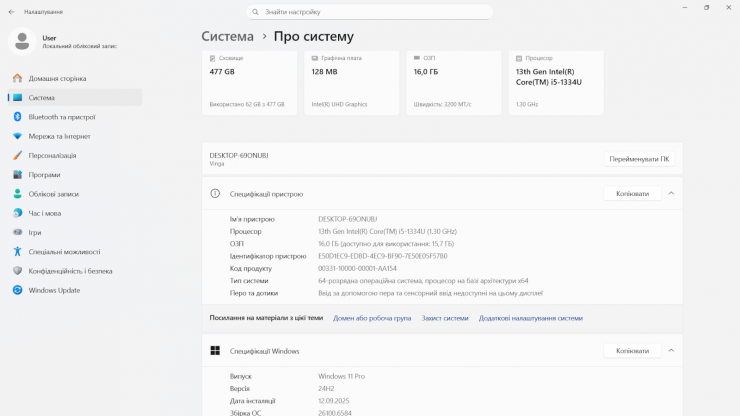The height and width of the screenshot is (416, 740).
Task: Click the Конфіденційність і безпека shield icon
Action: [x=18, y=271]
